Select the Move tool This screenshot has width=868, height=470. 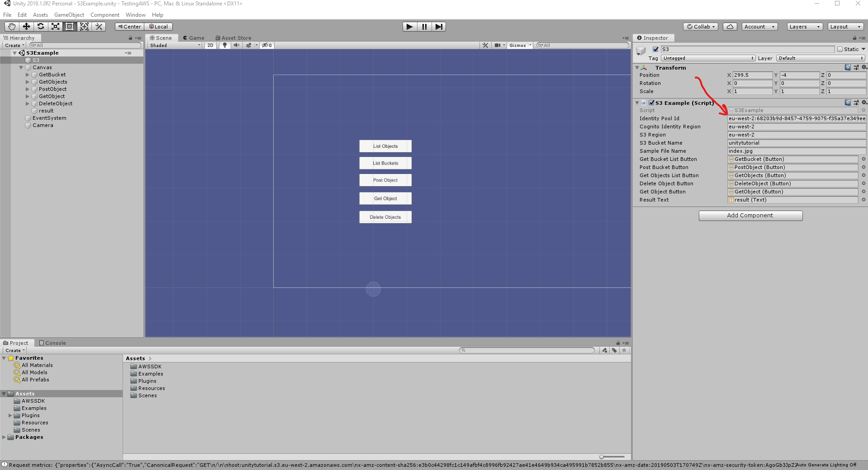[26, 27]
